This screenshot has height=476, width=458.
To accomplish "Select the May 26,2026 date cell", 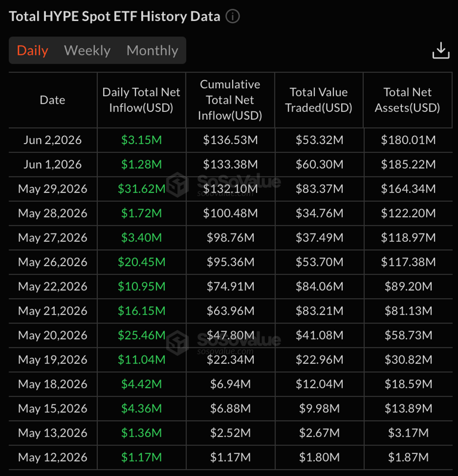I will [52, 262].
